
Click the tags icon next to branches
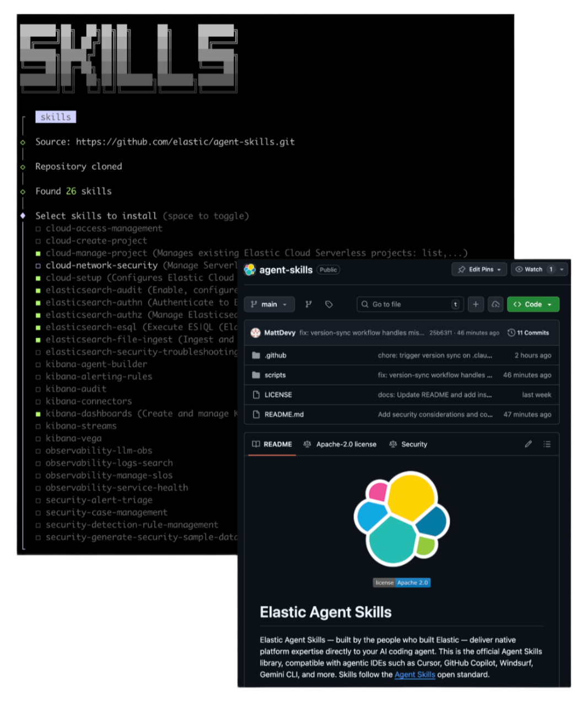coord(328,304)
